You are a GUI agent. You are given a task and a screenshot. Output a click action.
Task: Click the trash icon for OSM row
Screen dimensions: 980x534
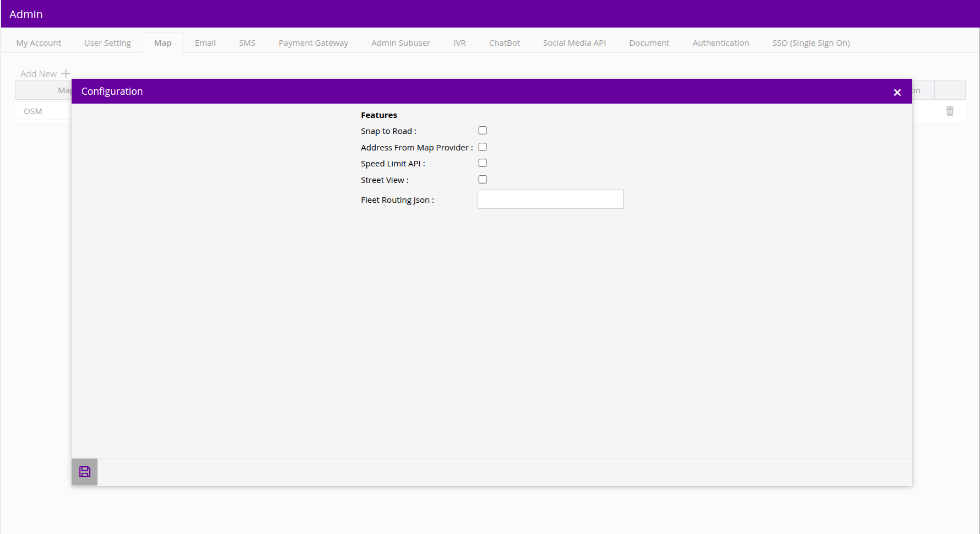click(950, 111)
